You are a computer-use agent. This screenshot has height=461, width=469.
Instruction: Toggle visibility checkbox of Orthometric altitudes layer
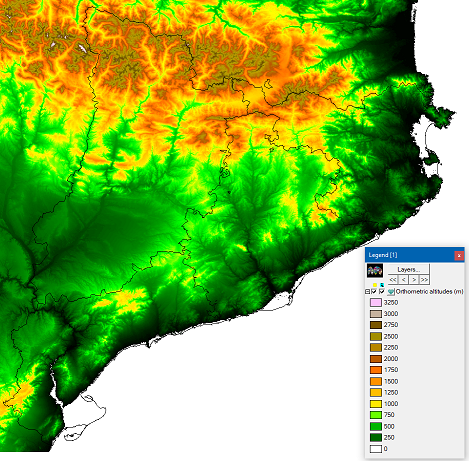pyautogui.click(x=375, y=291)
